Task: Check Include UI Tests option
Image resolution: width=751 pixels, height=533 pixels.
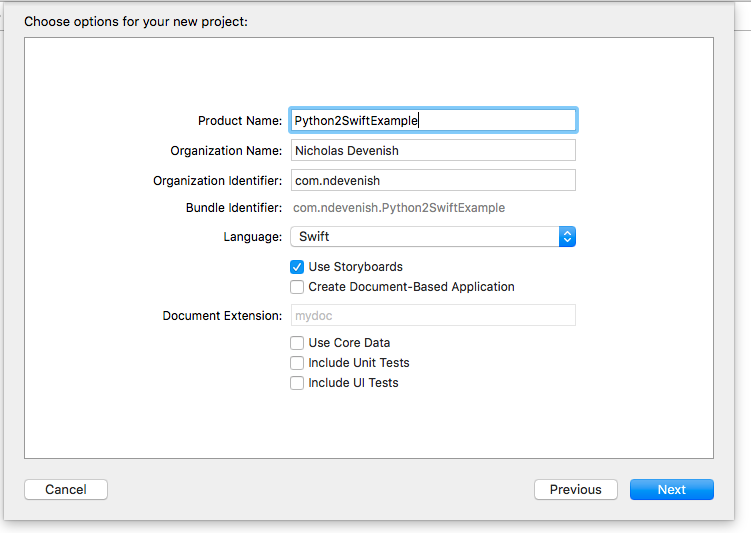Action: pos(297,383)
